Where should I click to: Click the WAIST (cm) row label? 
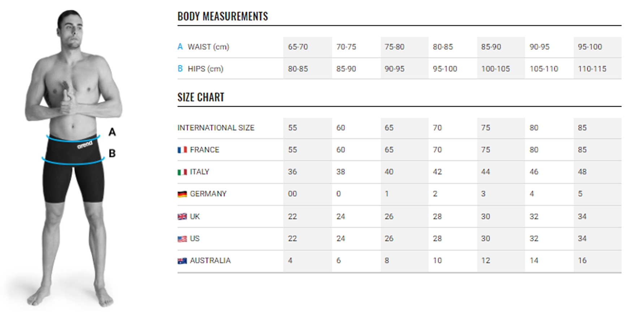coord(208,47)
